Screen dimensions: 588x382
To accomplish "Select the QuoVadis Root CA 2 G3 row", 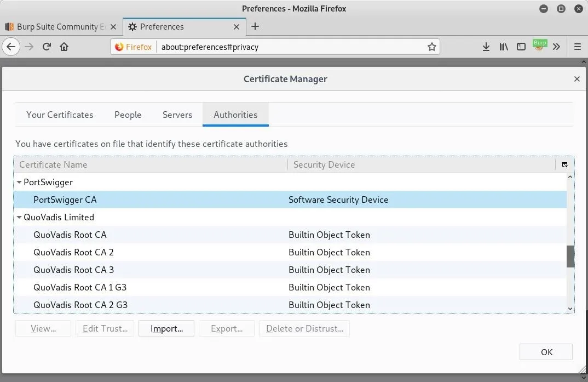I will (290, 304).
